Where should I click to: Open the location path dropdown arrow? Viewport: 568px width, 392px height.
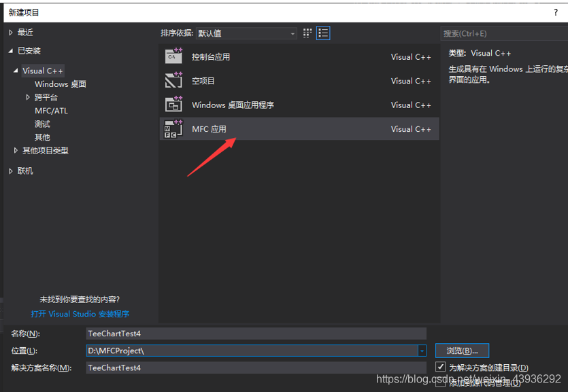[422, 351]
